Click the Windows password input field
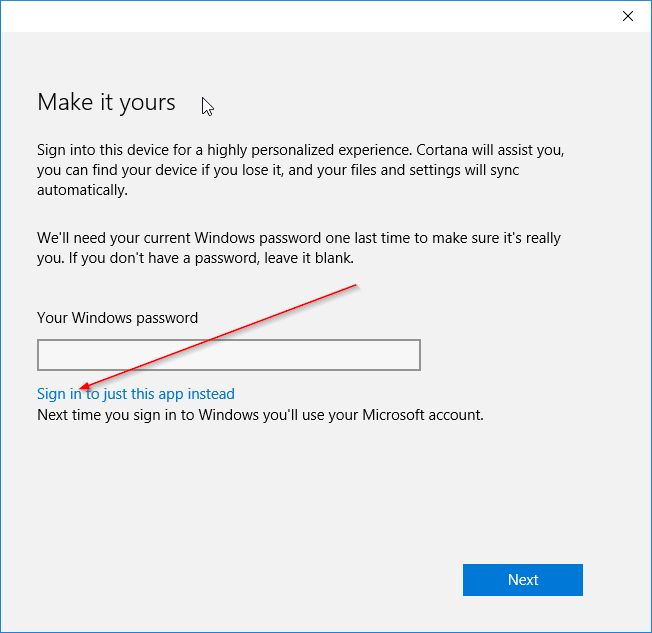 228,355
